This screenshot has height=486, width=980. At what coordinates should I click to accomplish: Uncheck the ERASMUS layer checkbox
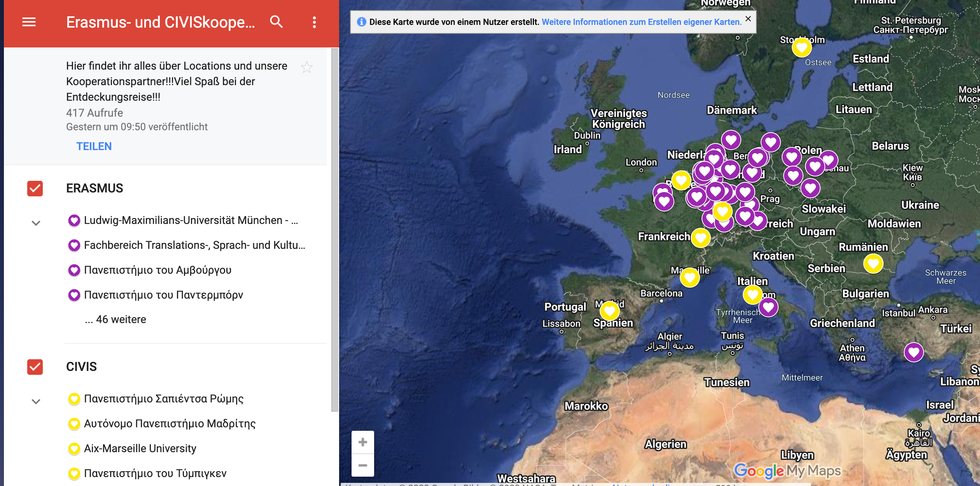coord(35,189)
